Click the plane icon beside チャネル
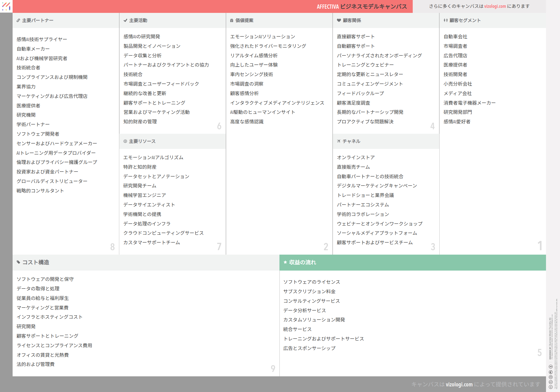This screenshot has height=392, width=560. point(339,141)
